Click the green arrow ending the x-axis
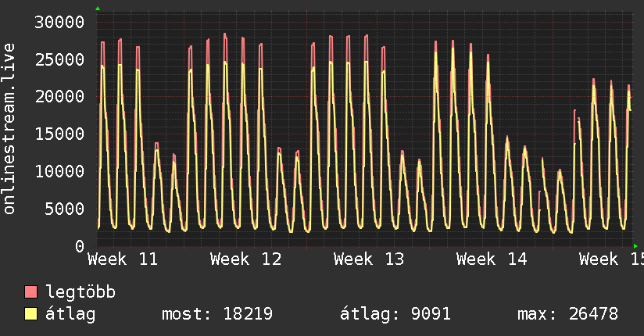The image size is (644, 336). tap(635, 246)
